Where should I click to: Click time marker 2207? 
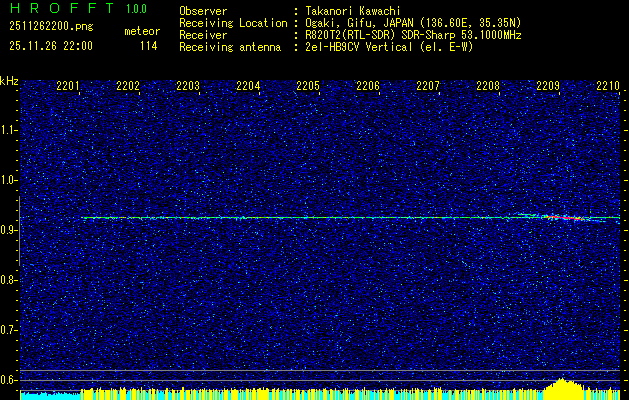428,85
